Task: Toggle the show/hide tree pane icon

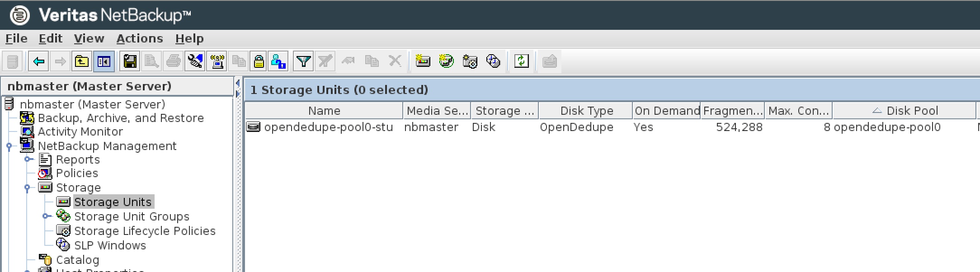Action: point(104,61)
